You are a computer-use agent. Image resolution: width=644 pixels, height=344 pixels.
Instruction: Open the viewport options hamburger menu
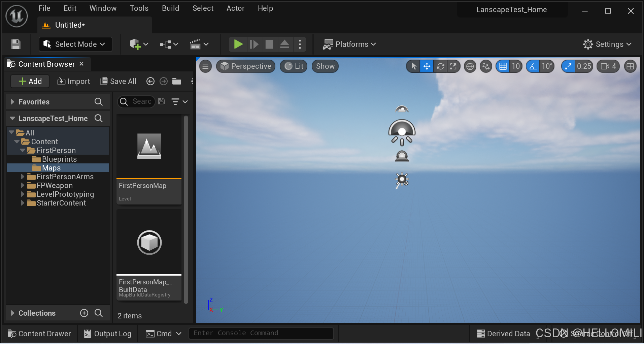(205, 66)
